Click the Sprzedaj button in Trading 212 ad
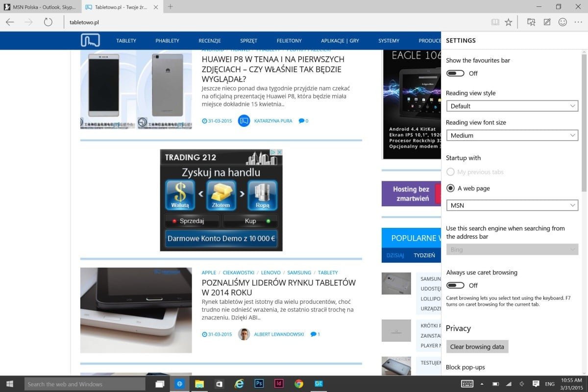This screenshot has width=588, height=392. (192, 221)
